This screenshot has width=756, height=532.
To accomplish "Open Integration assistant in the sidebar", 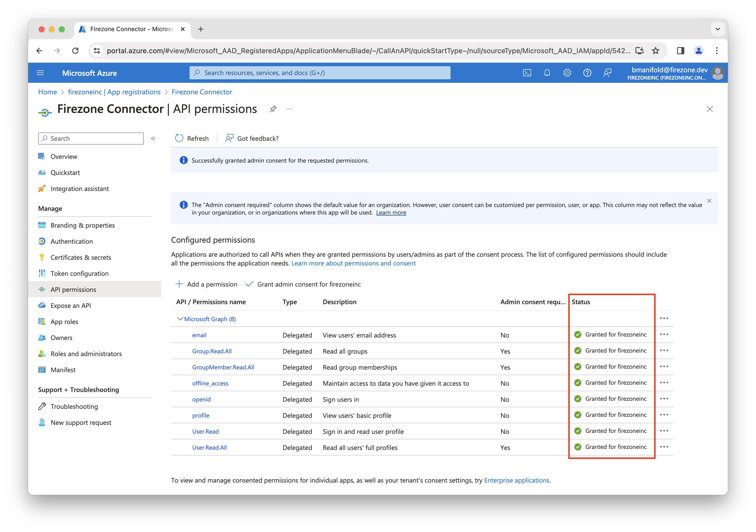I will click(x=79, y=189).
